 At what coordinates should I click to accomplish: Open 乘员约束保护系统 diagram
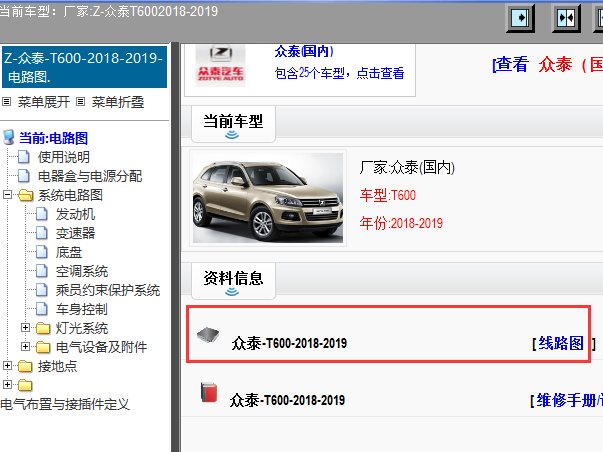click(x=108, y=290)
